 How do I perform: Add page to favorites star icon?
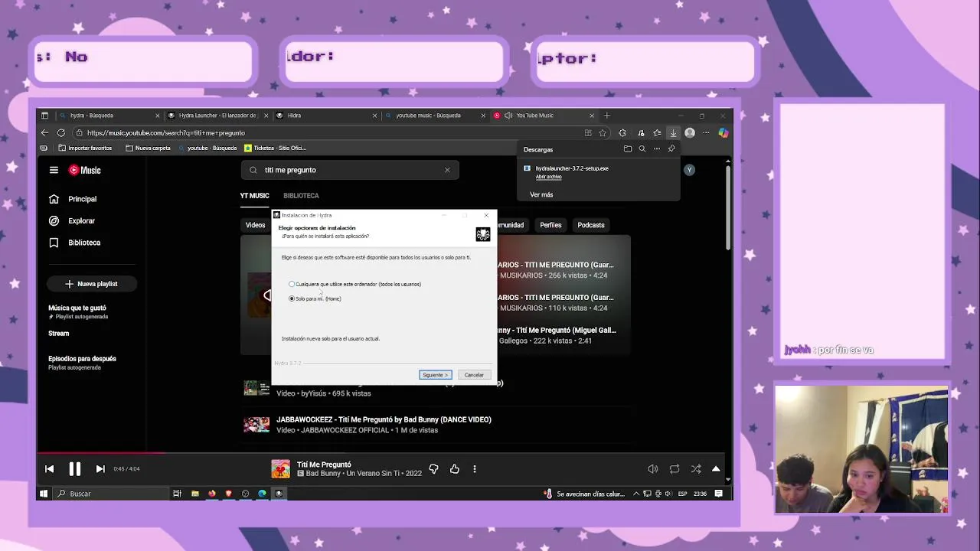click(x=603, y=133)
